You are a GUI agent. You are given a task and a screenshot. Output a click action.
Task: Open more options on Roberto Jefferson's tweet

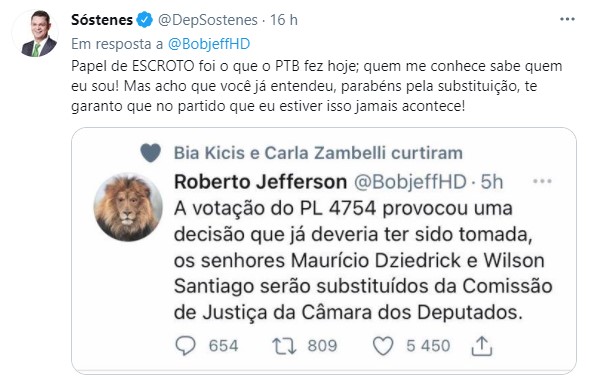coord(542,181)
